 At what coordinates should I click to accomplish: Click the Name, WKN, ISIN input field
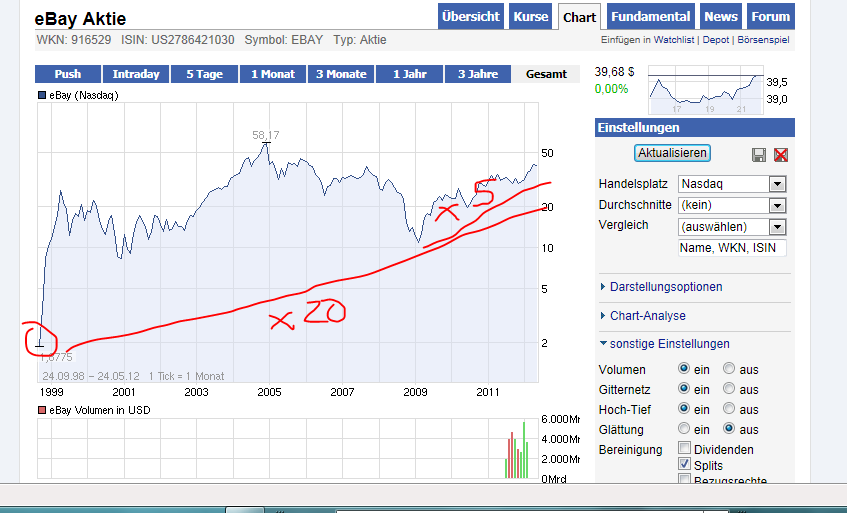pyautogui.click(x=732, y=248)
